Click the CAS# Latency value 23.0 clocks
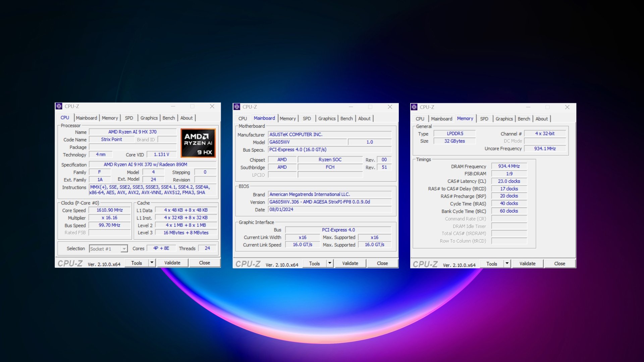Screen dimensions: 644x362 tap(509, 181)
